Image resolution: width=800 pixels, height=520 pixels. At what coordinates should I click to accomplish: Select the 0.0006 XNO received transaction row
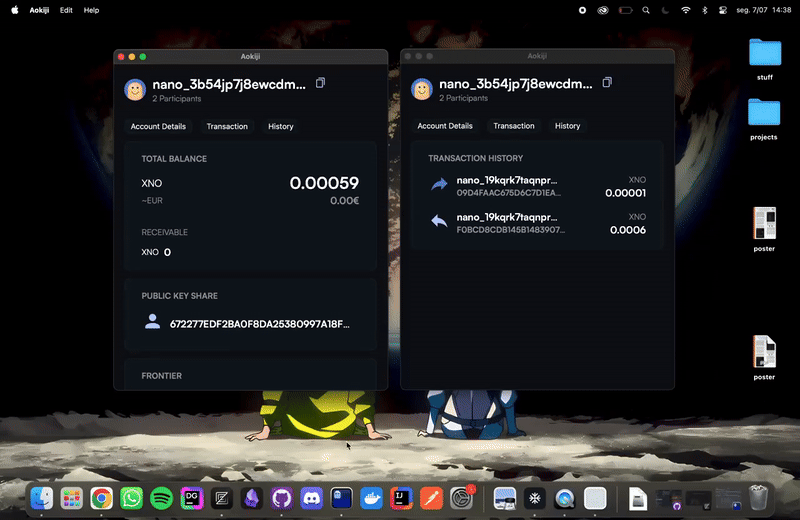coord(537,224)
